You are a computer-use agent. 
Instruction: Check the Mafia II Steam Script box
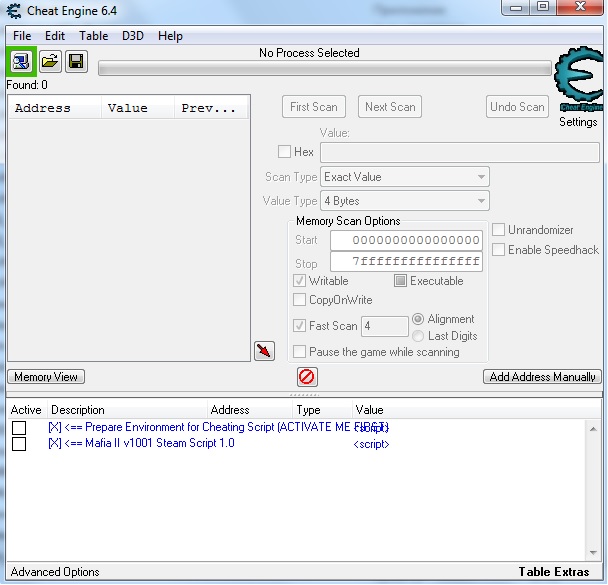tap(19, 444)
